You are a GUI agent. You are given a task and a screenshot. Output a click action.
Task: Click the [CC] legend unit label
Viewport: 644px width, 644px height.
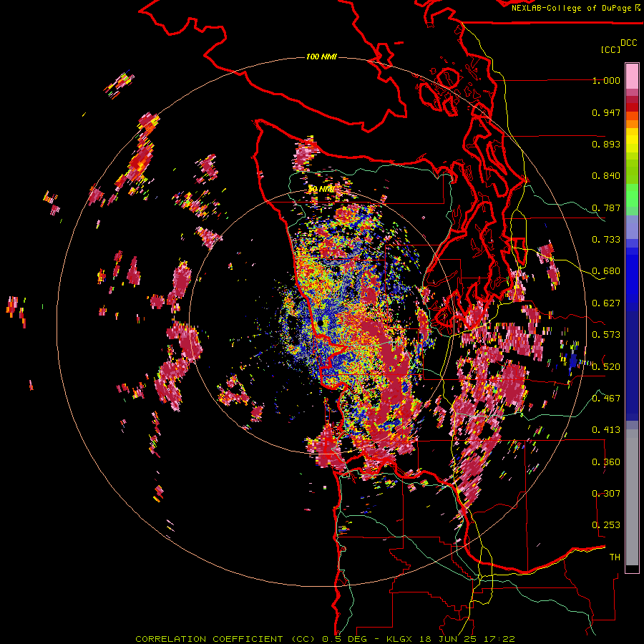(x=610, y=49)
